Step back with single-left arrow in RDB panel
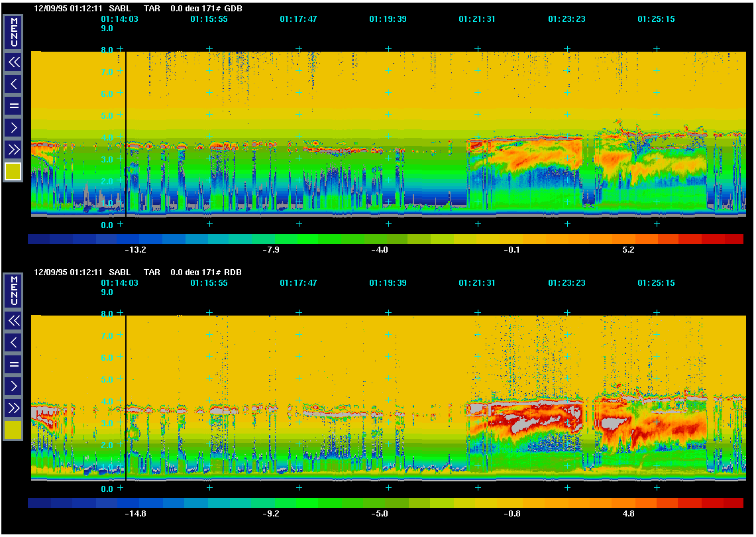 [13, 342]
